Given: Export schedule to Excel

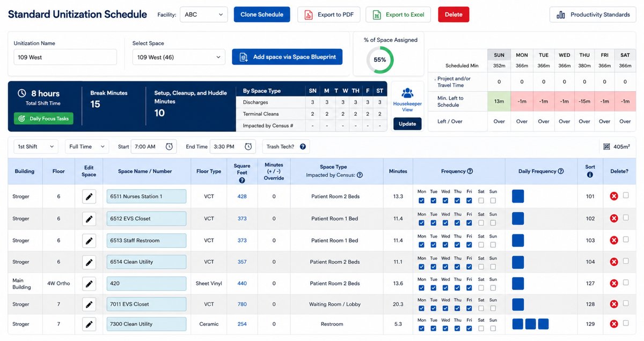Looking at the screenshot, I should pos(399,14).
